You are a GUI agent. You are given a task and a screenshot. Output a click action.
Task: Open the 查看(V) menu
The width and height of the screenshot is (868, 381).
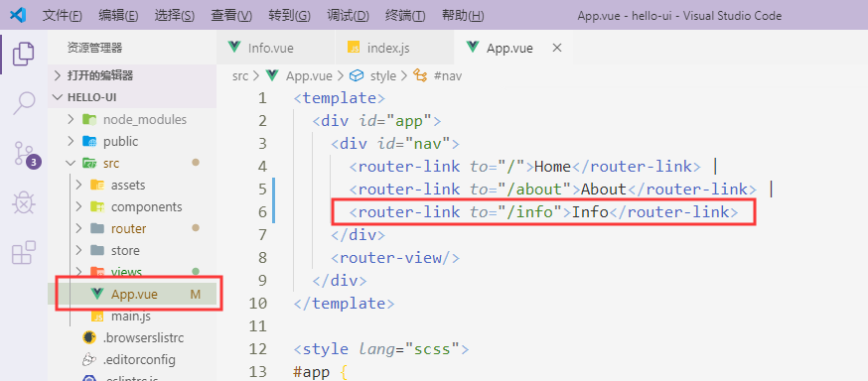click(231, 16)
